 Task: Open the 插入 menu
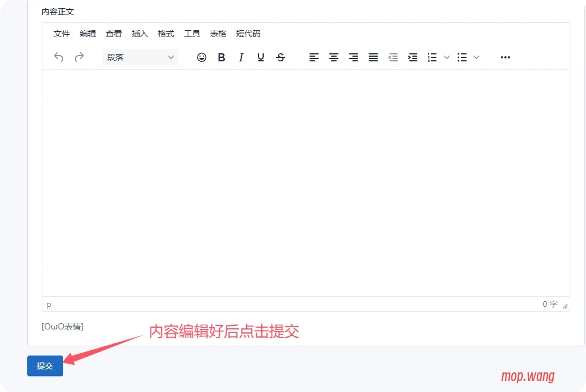140,34
